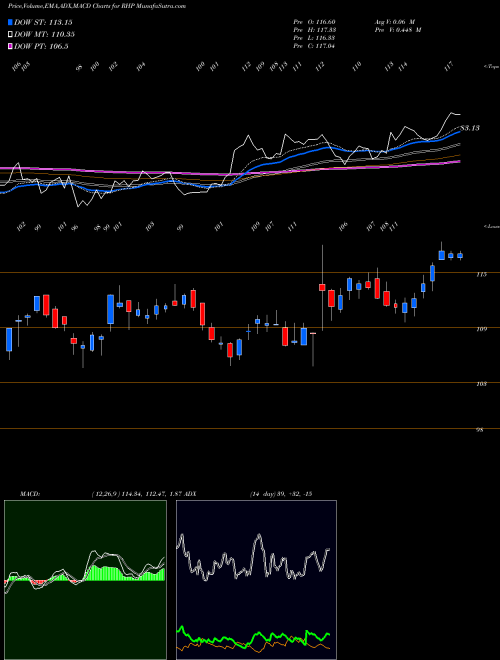Click the last blue candlestick on the chart
500x660 pixels.
460,255
